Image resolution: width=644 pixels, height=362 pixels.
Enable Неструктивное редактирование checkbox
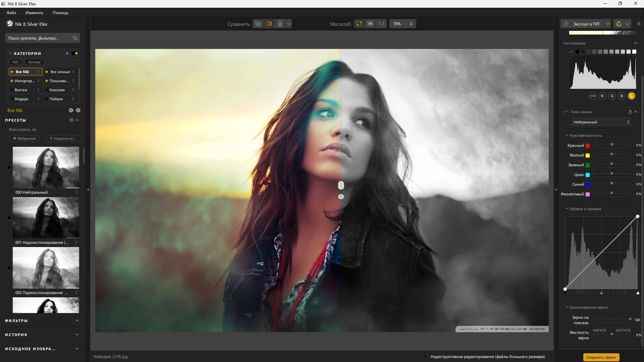(x=425, y=357)
